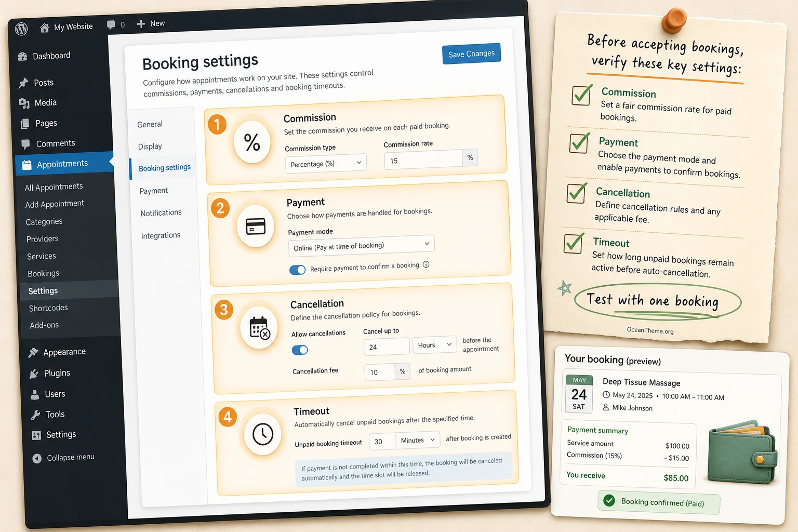
Task: Click person icon beside Mike Johnson
Action: coord(606,407)
